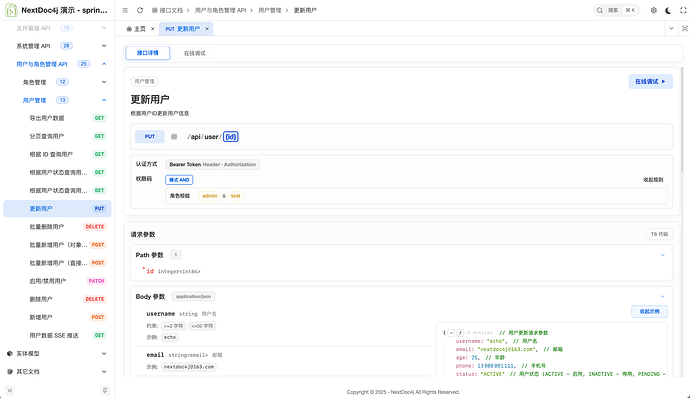The width and height of the screenshot is (690, 398).
Task: Switch to the 在线调试 tab
Action: pos(195,53)
